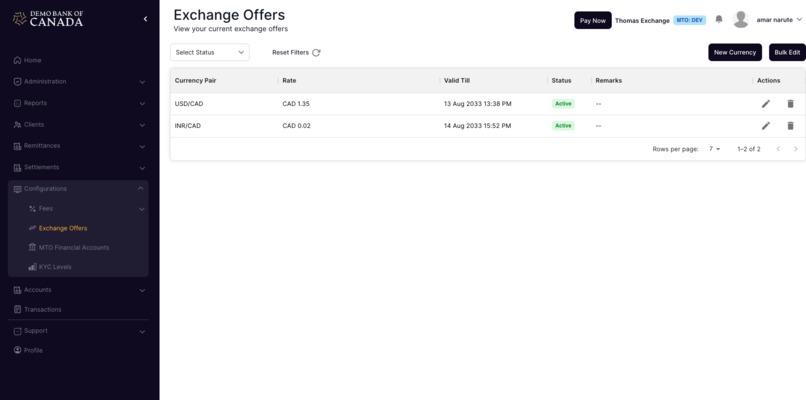Open the Settlements menu item

(41, 168)
